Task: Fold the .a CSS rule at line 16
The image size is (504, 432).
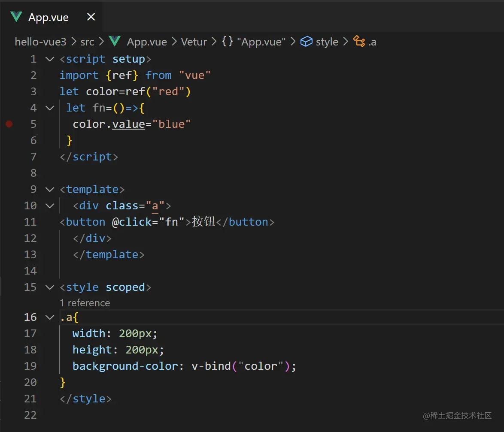Action: 50,317
